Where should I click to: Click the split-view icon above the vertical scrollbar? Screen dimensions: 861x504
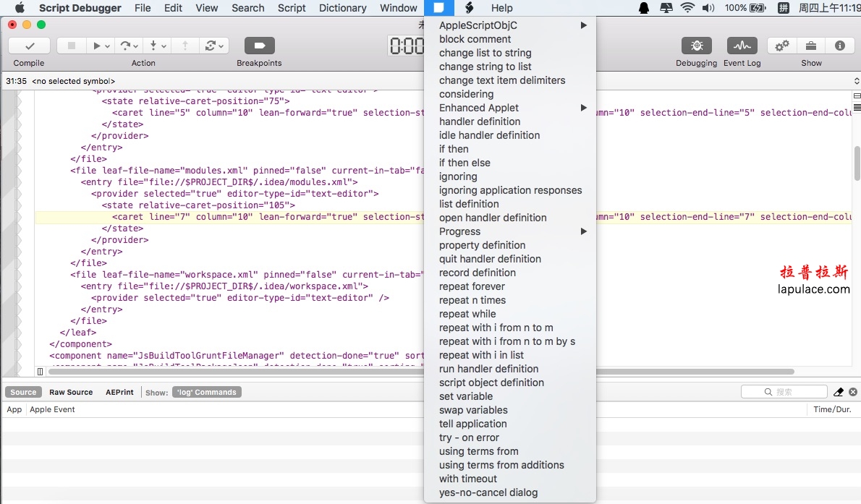coord(857,95)
